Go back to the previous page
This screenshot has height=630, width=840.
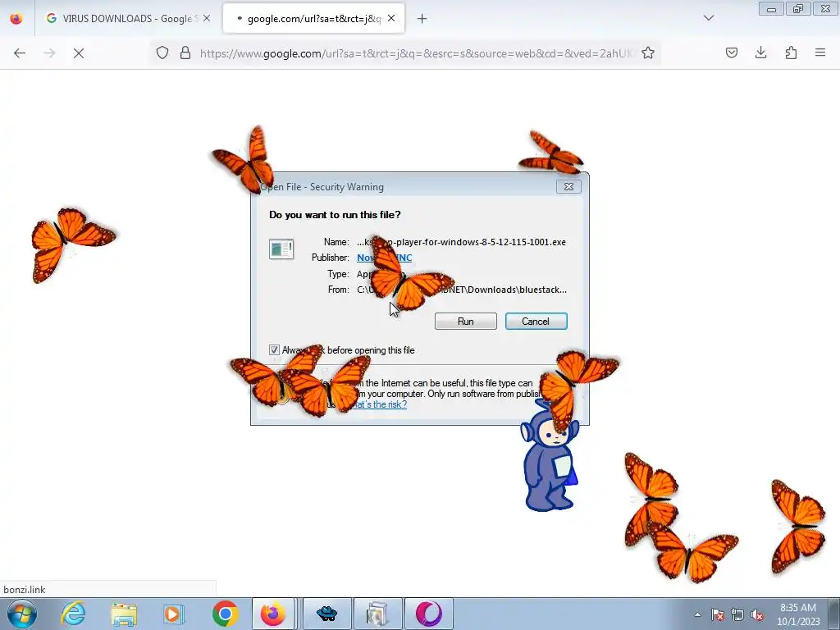tap(20, 53)
